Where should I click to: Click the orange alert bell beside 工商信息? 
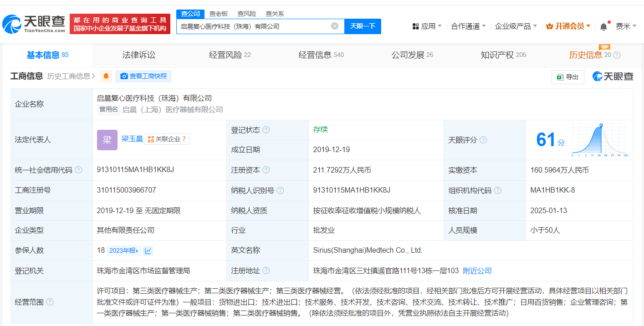click(x=106, y=76)
